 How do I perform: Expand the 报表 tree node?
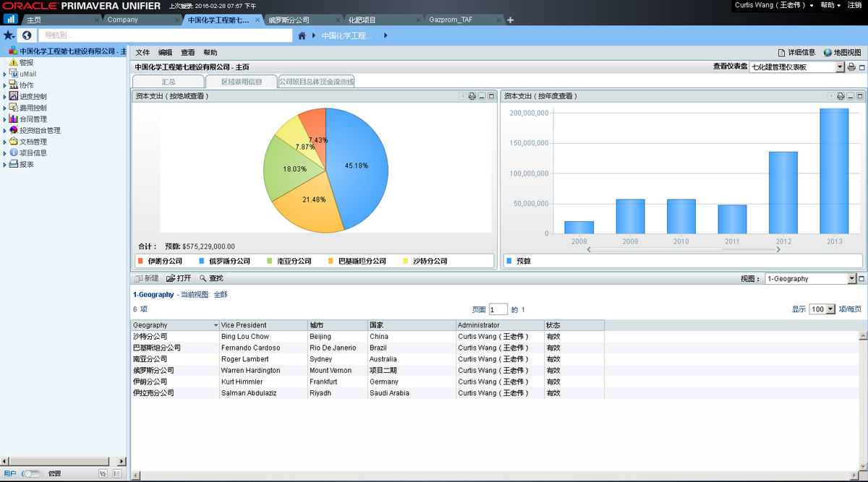pyautogui.click(x=5, y=164)
